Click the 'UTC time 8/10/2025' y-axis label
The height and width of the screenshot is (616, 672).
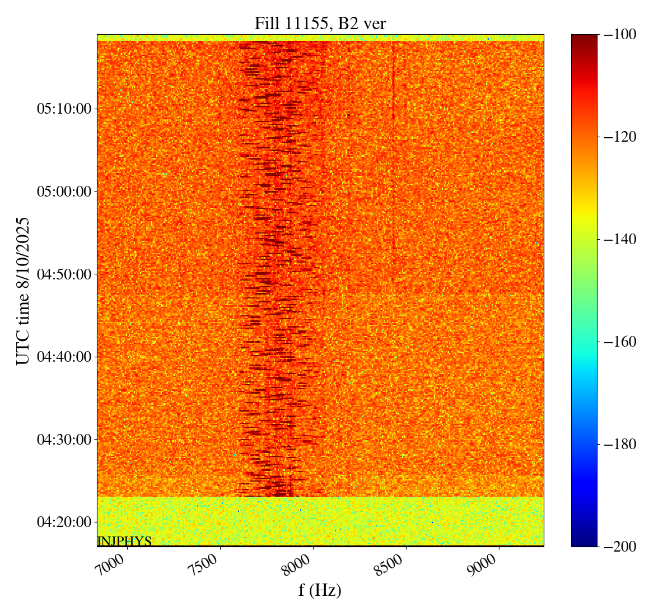coord(23,291)
